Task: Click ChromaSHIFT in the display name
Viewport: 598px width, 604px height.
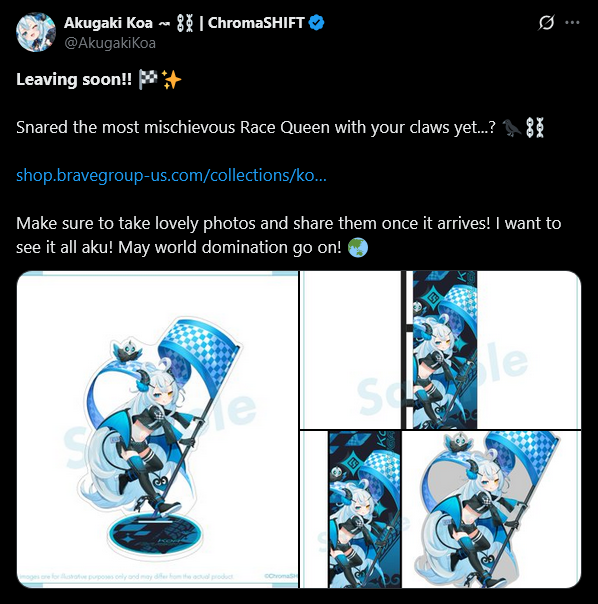Action: point(256,23)
